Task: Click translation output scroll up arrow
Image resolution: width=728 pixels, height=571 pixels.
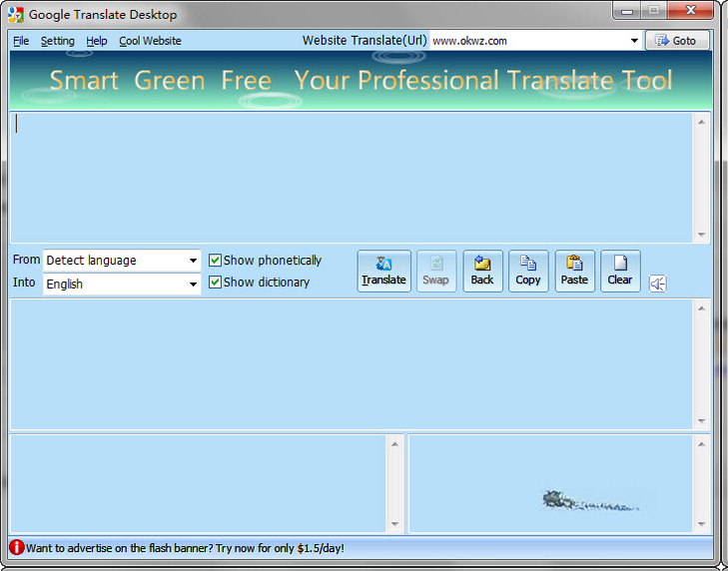Action: click(x=701, y=308)
